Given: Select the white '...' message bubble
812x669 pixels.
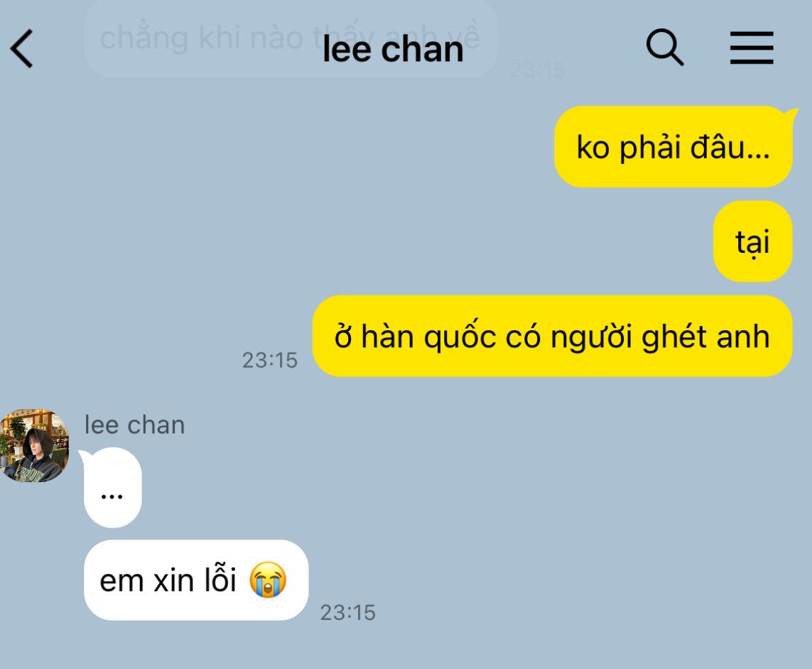Looking at the screenshot, I should [112, 488].
